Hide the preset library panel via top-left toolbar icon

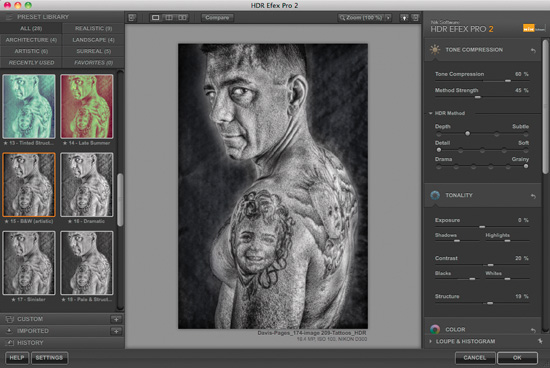tap(132, 18)
